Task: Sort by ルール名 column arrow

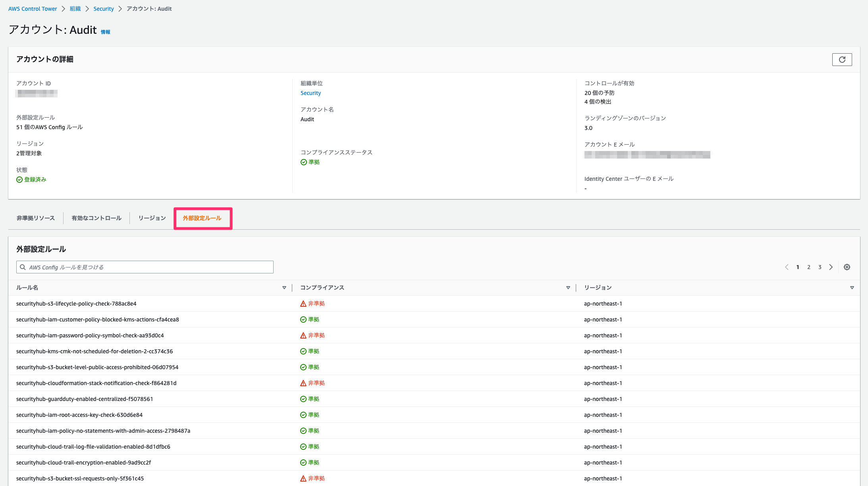Action: (x=284, y=288)
